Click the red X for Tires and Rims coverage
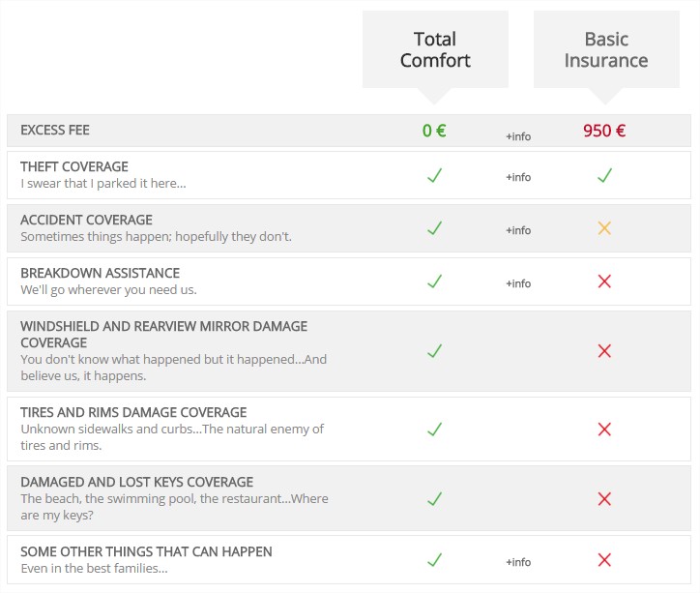700x593 pixels. pyautogui.click(x=604, y=430)
